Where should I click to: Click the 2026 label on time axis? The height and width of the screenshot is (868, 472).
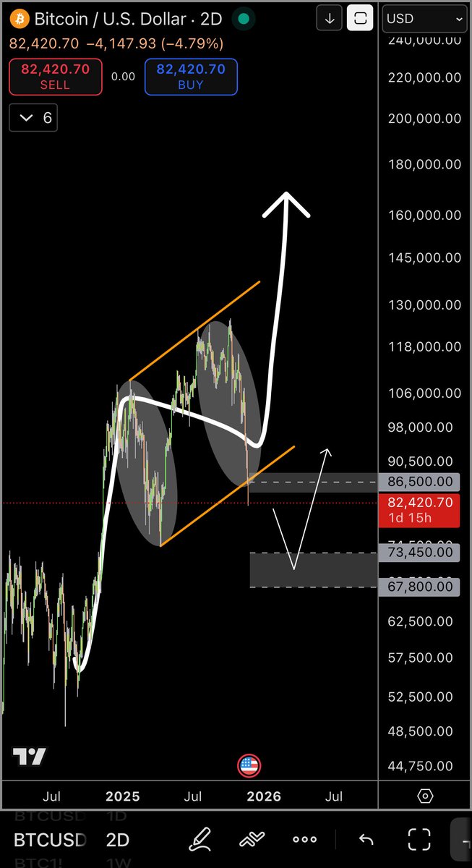click(x=263, y=796)
